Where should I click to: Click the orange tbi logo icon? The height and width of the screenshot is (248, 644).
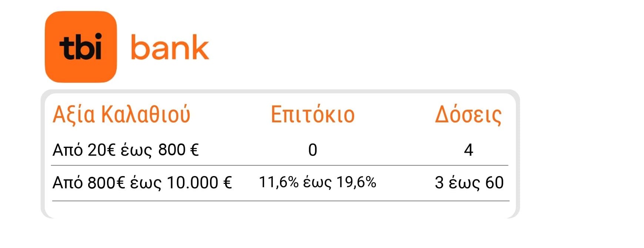click(81, 47)
